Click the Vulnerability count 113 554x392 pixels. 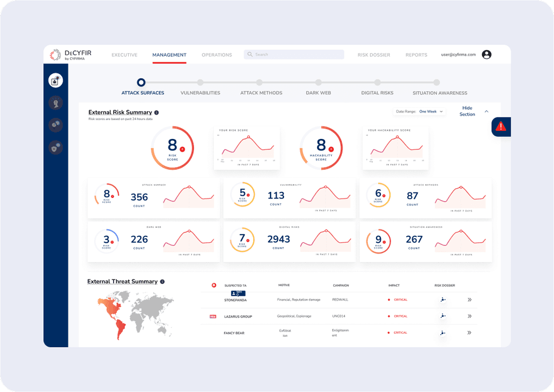point(276,196)
